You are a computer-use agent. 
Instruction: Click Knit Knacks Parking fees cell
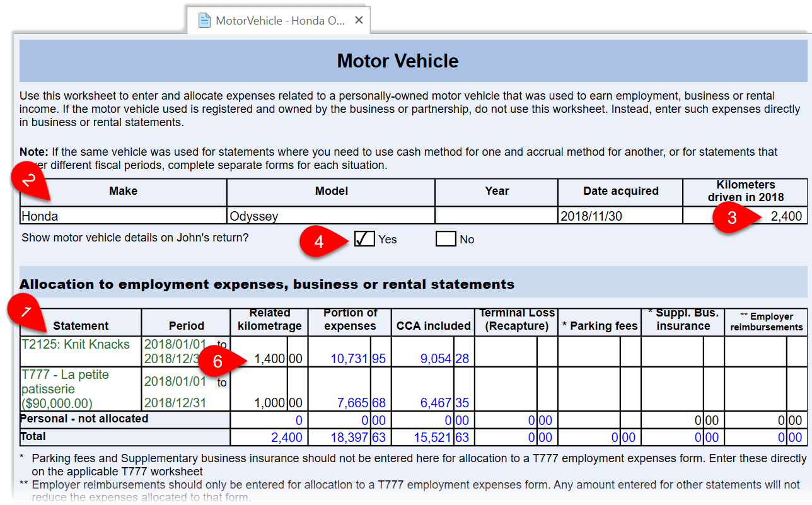[599, 352]
